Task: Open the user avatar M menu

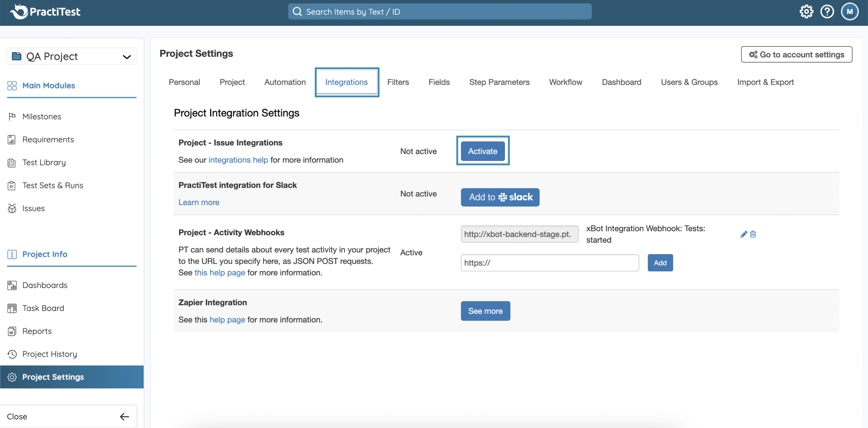Action: pyautogui.click(x=849, y=12)
